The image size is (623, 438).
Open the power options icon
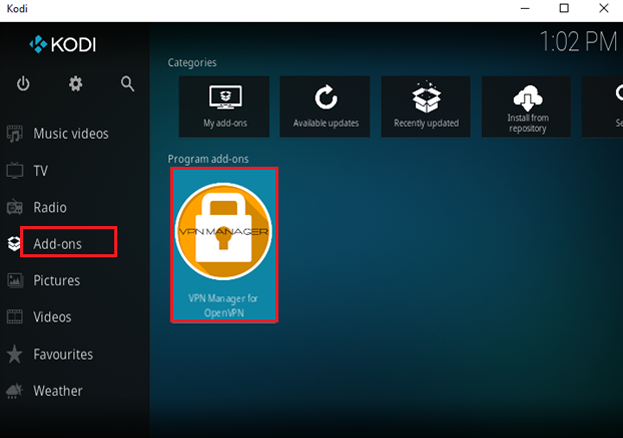[23, 84]
